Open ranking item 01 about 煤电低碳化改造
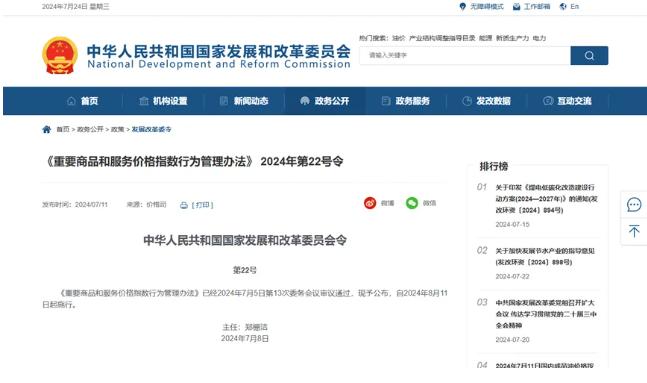 [x=546, y=199]
